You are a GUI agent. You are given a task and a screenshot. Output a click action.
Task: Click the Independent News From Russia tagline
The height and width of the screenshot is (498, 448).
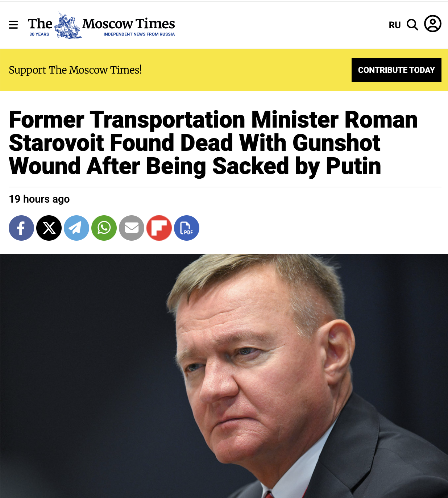[139, 34]
